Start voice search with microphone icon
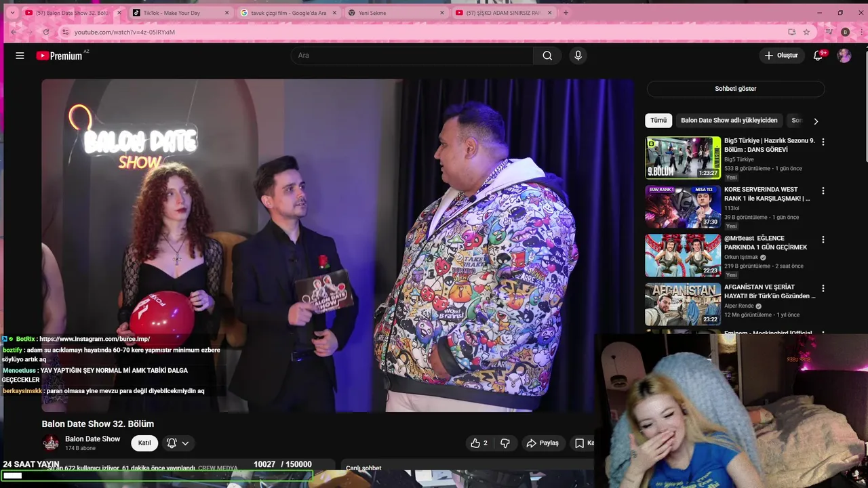 click(x=578, y=56)
